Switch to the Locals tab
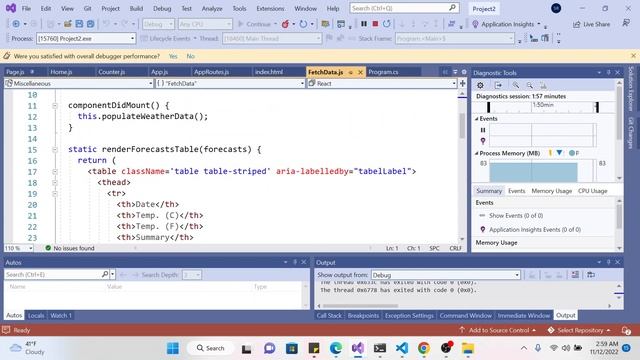The image size is (640, 360). click(x=36, y=316)
